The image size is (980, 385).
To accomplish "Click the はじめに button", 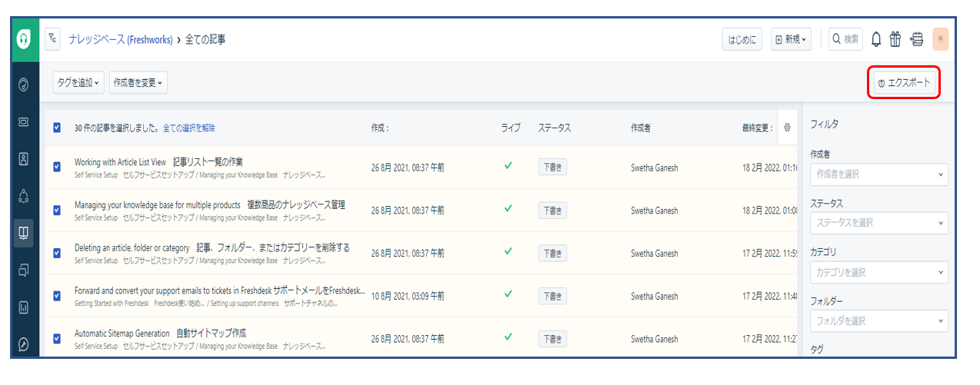I will [x=742, y=39].
